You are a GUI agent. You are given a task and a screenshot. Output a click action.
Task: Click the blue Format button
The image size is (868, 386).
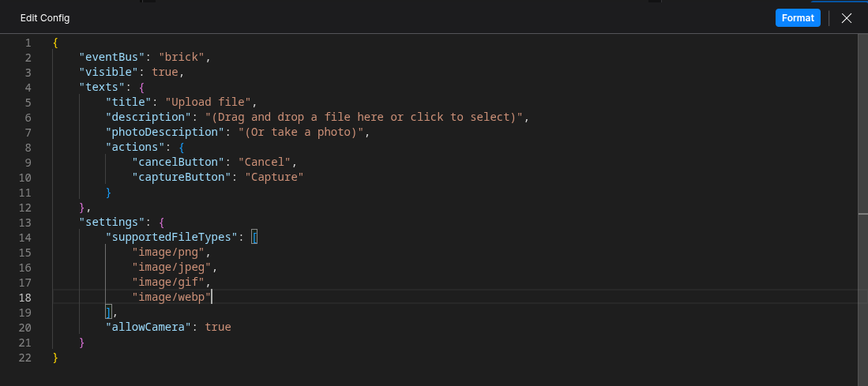point(798,18)
